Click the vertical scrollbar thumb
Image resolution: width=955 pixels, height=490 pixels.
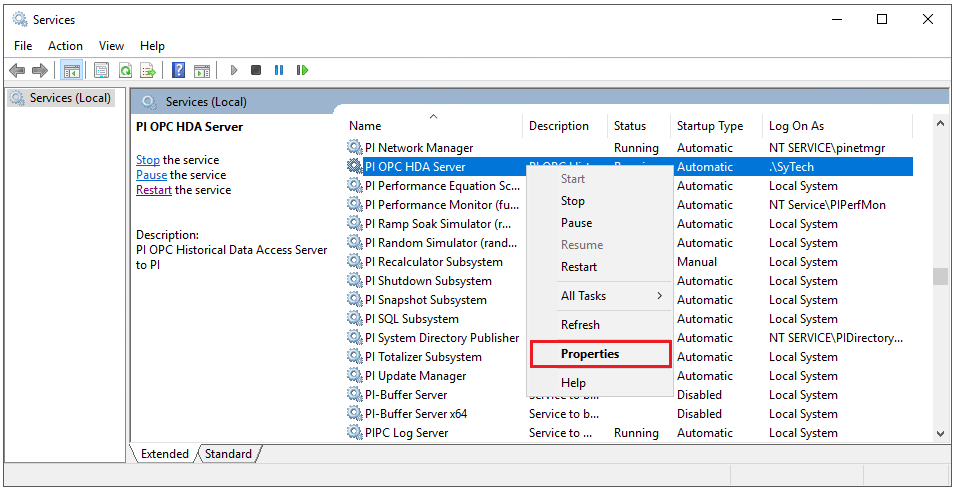pyautogui.click(x=940, y=276)
